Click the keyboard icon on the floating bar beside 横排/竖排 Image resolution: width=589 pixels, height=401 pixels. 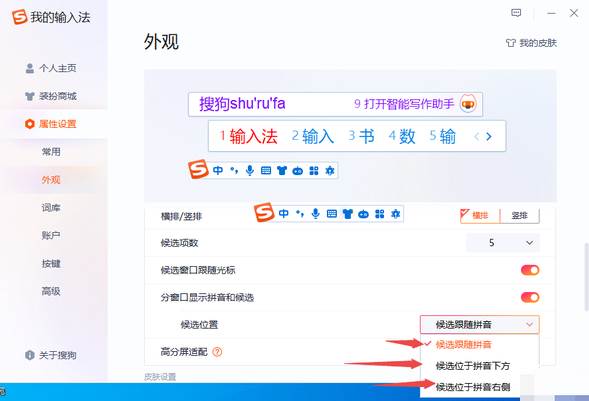point(332,214)
